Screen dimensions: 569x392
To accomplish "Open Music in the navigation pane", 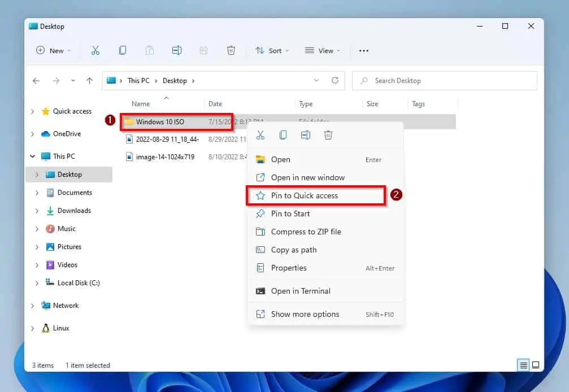I will 61,229.
